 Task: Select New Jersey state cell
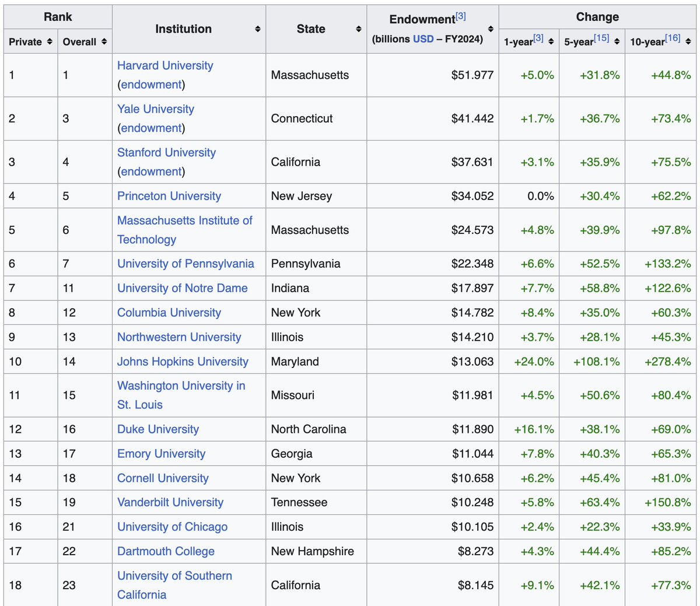point(316,196)
